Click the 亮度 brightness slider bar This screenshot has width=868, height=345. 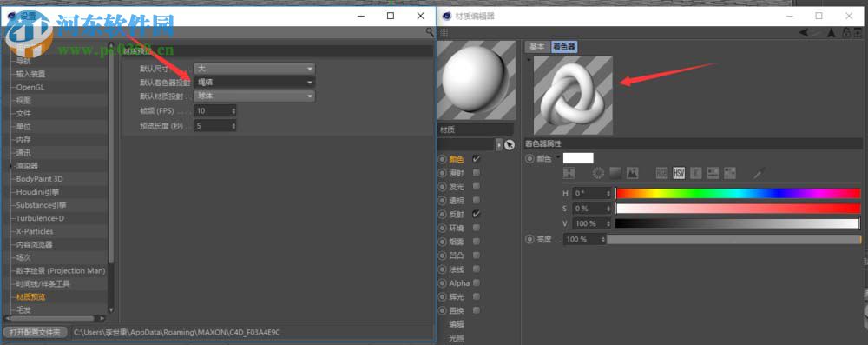coord(734,239)
